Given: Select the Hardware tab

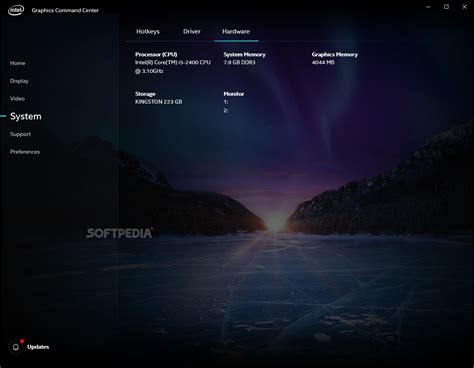Looking at the screenshot, I should coord(236,31).
